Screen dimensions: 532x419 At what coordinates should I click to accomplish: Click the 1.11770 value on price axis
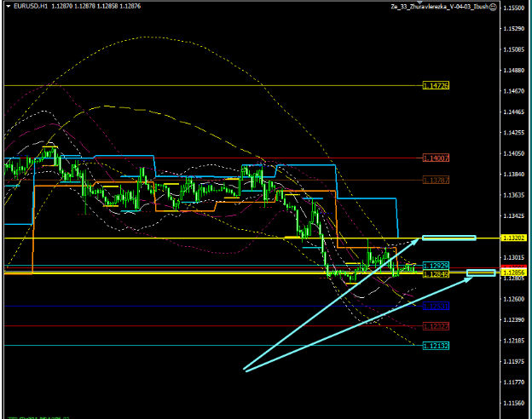click(x=514, y=383)
